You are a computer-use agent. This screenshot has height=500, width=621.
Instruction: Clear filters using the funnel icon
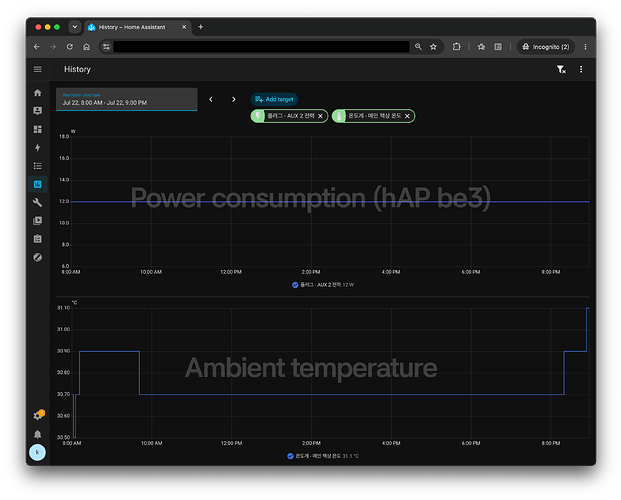click(x=561, y=70)
